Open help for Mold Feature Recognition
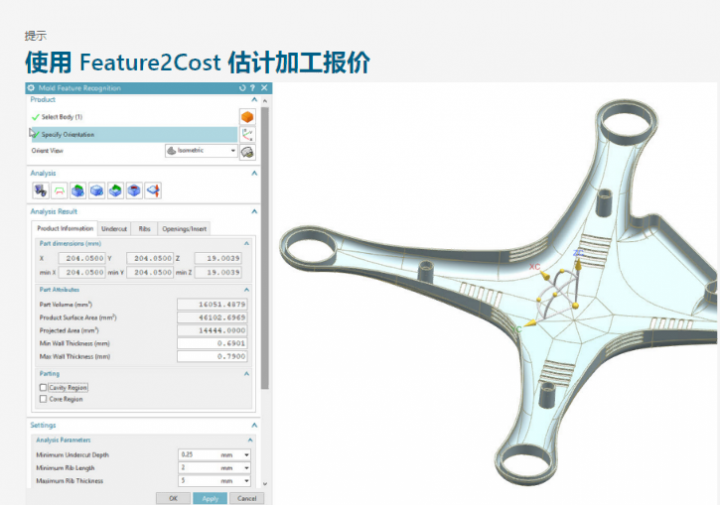The image size is (720, 505). click(x=253, y=88)
